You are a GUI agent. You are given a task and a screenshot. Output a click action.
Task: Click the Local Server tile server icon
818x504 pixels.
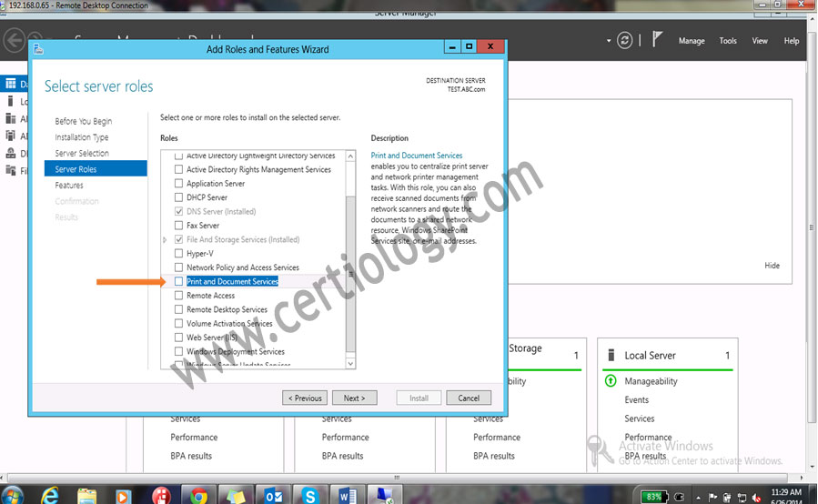(611, 356)
